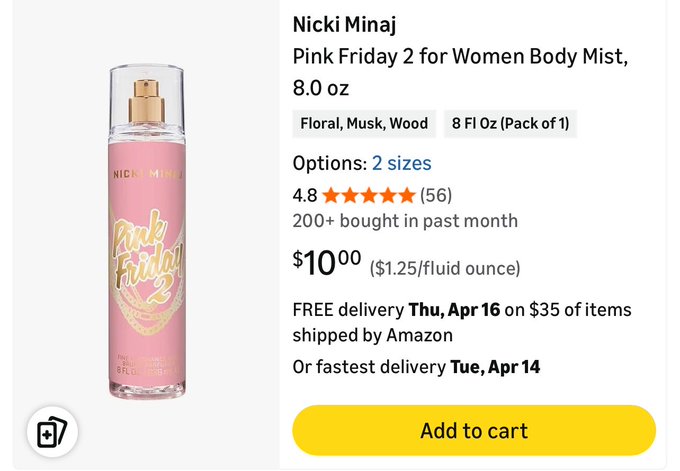Click the Nicki Minaj brand name

coord(344,24)
